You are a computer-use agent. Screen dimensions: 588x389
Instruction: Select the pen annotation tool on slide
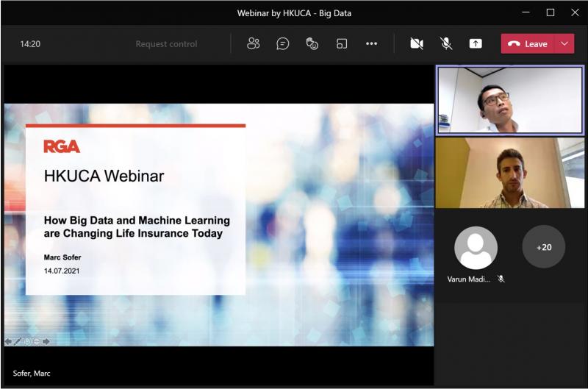click(x=17, y=341)
